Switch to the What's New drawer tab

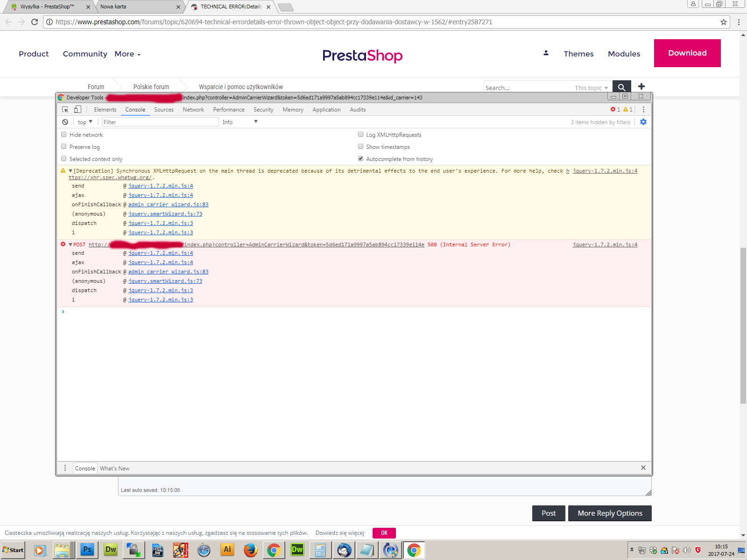[x=114, y=468]
